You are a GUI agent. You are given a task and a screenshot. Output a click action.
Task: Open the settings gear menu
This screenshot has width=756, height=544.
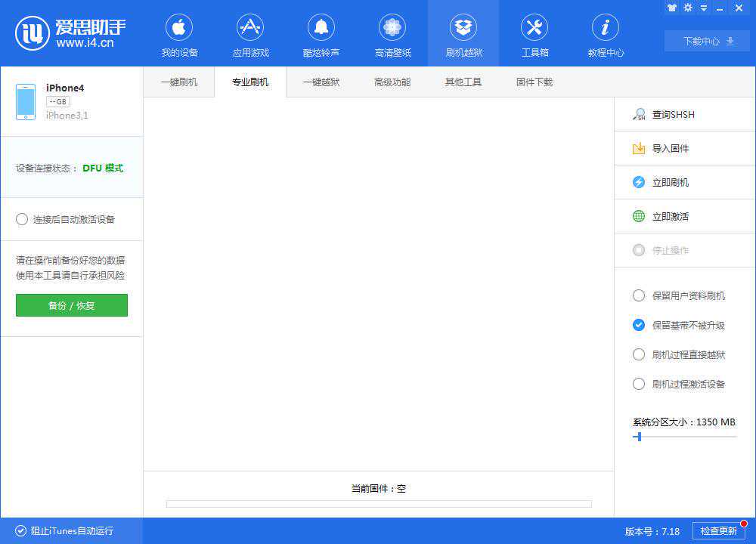(x=688, y=8)
